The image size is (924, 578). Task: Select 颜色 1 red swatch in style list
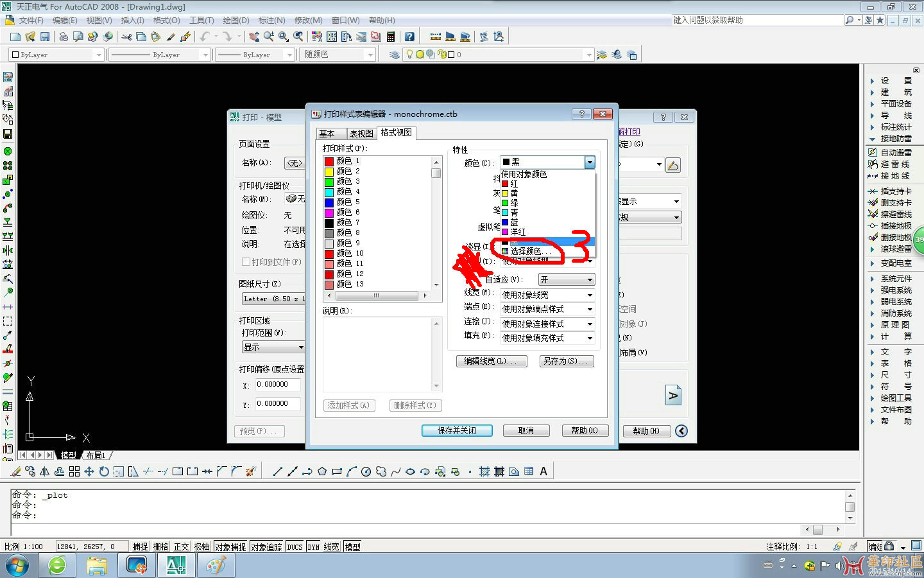pyautogui.click(x=329, y=161)
